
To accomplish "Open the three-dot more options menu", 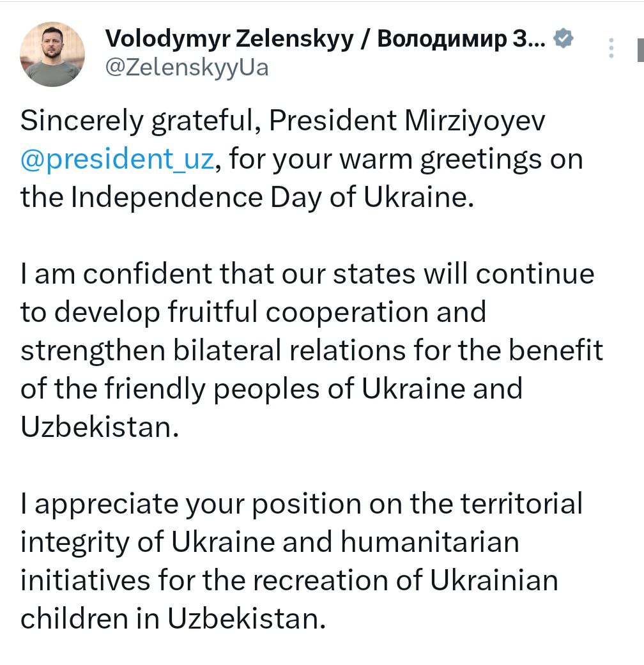I will pyautogui.click(x=611, y=48).
